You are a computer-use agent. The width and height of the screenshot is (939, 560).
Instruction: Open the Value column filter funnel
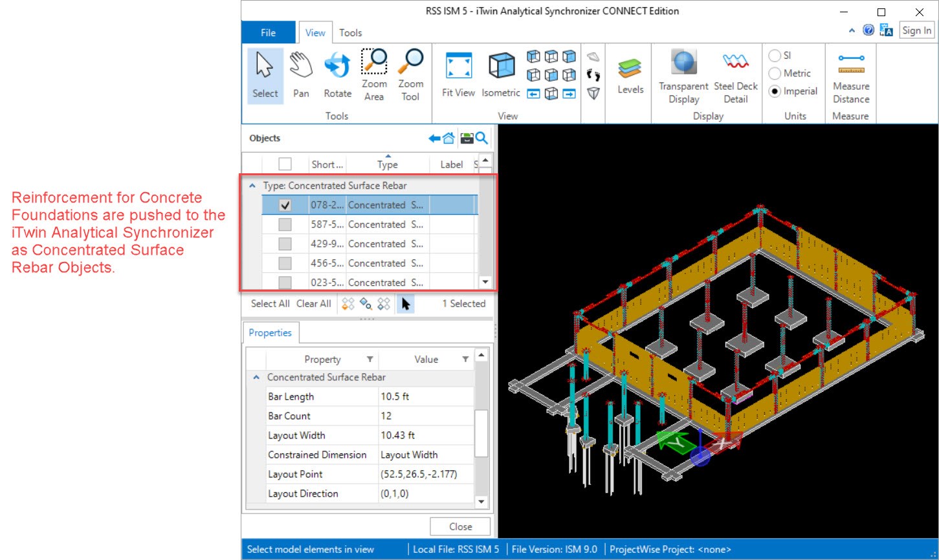pos(465,360)
